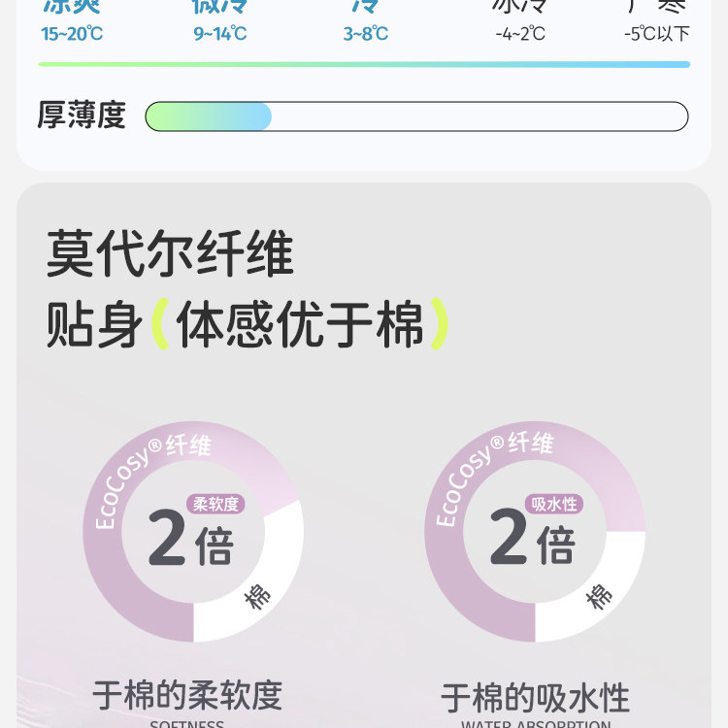This screenshot has width=728, height=728.
Task: Click the 厚薄度 thickness progress bar
Action: tap(416, 116)
